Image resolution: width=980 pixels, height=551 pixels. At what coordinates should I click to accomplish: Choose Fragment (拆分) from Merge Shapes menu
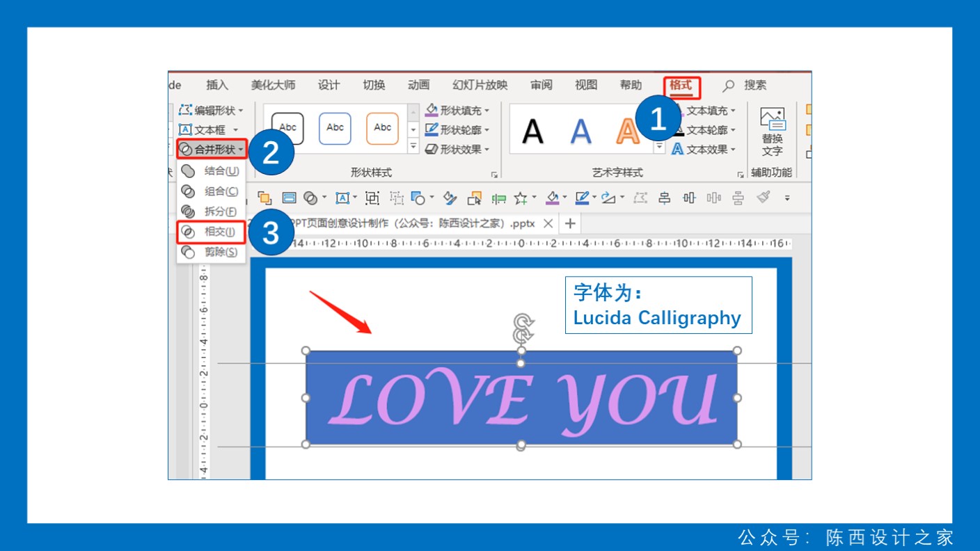(211, 211)
